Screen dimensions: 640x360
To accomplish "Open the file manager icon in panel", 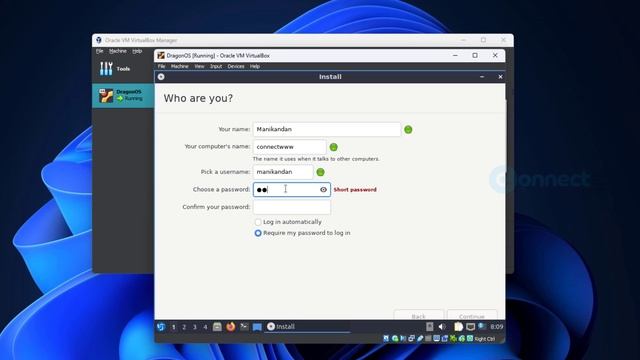I will (217, 327).
